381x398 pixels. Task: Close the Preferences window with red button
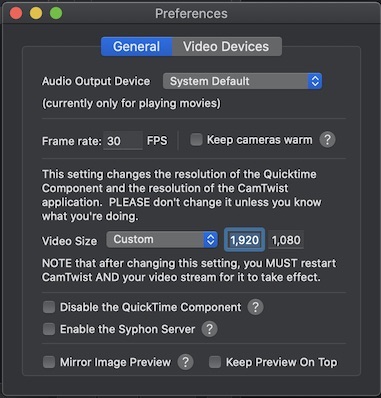point(16,13)
